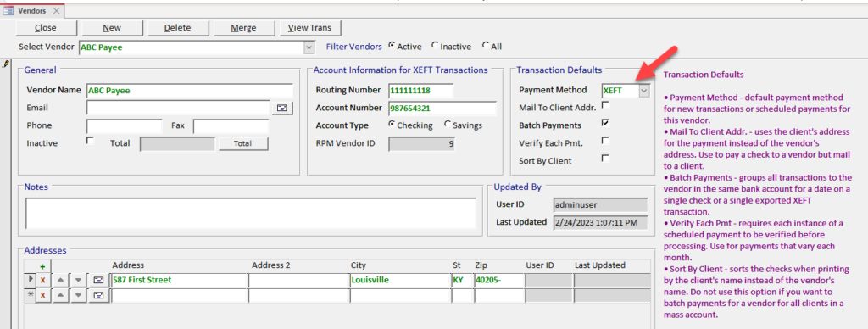This screenshot has width=868, height=329.
Task: Click the green plus add-address icon
Action: click(x=42, y=266)
